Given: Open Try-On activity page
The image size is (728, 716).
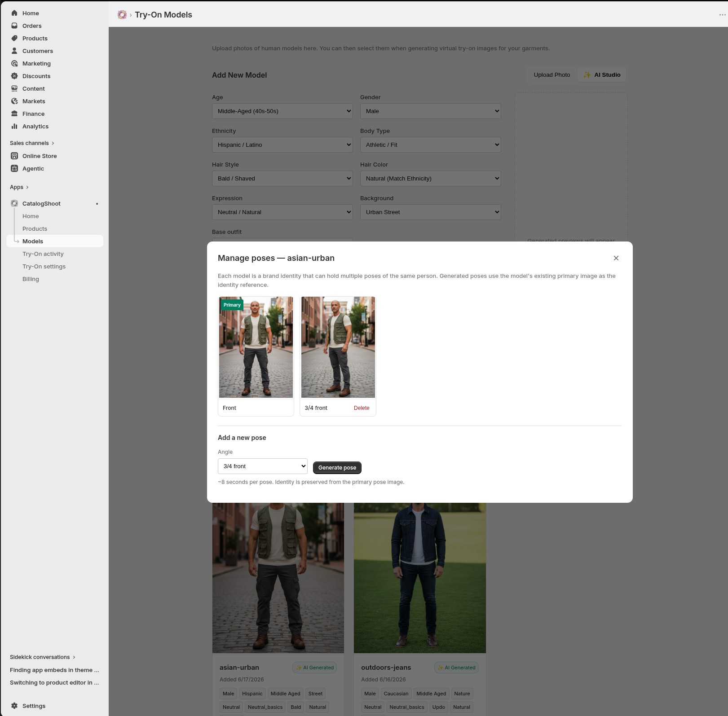Looking at the screenshot, I should pos(43,254).
